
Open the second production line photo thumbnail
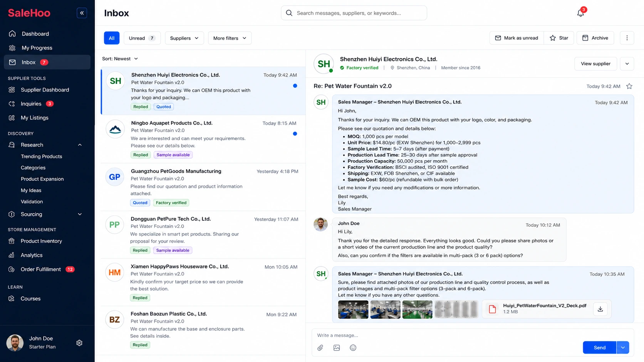tap(385, 309)
